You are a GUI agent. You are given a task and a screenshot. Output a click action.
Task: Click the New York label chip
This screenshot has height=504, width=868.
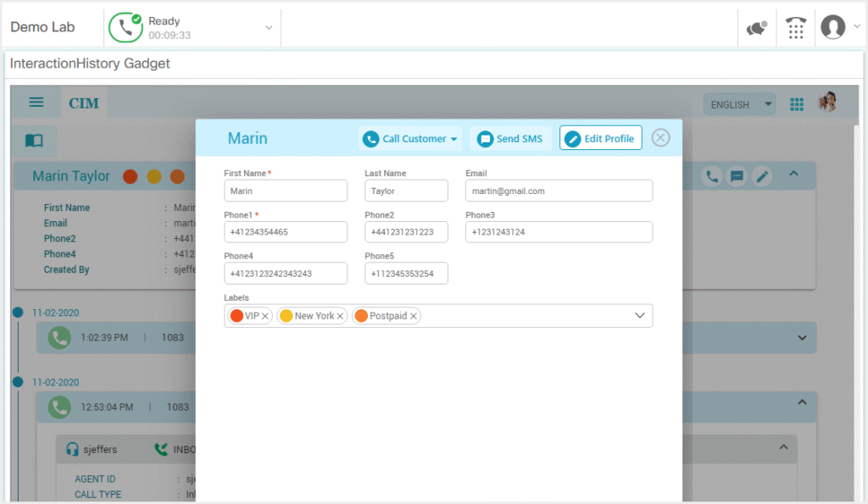(x=312, y=316)
